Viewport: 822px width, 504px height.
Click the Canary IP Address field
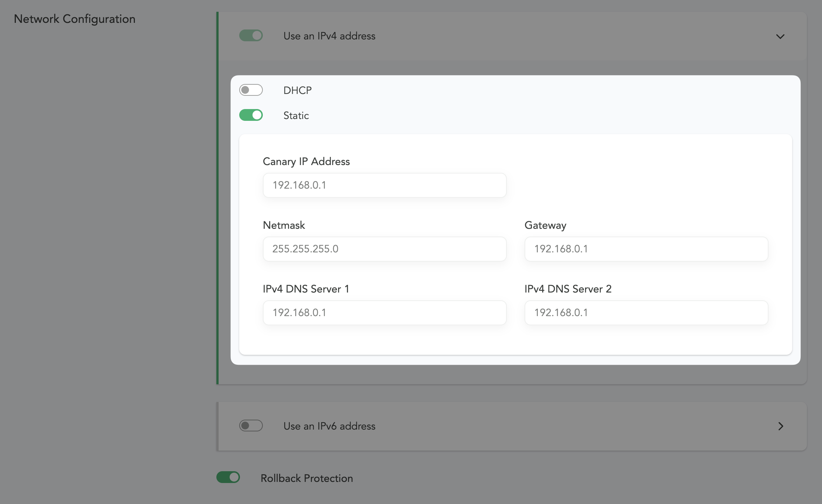(x=384, y=185)
